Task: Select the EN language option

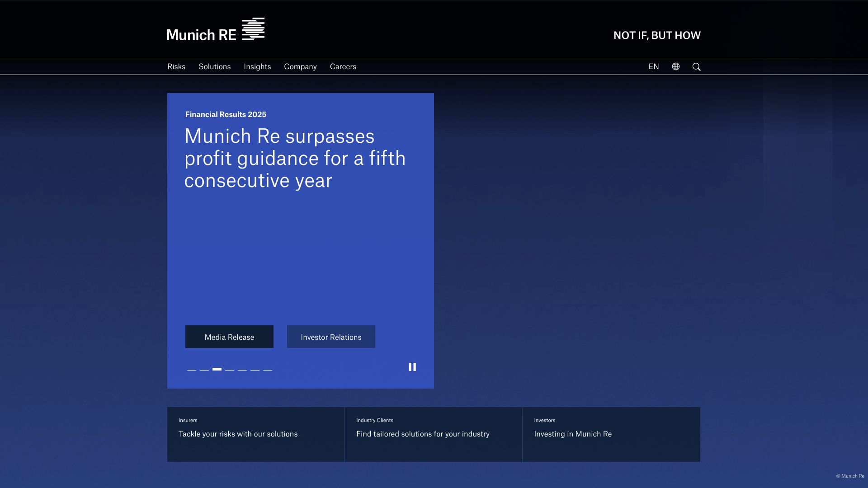Action: [x=653, y=66]
